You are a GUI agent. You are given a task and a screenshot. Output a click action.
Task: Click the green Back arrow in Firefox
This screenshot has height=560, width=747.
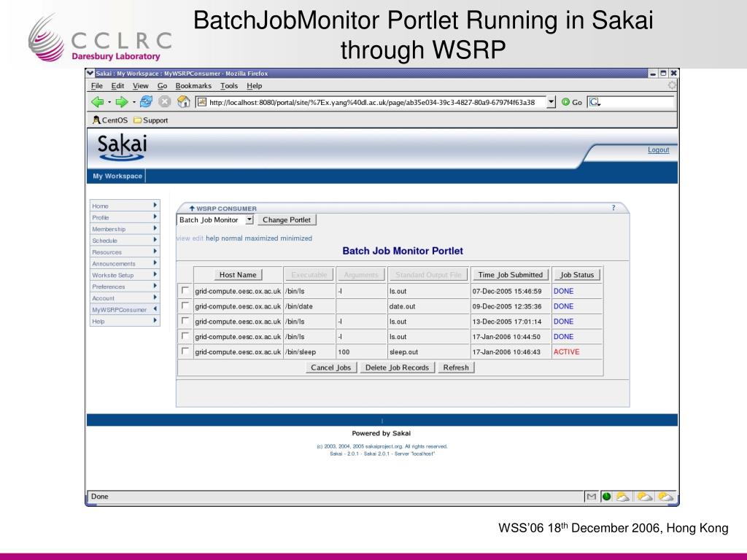pos(98,102)
